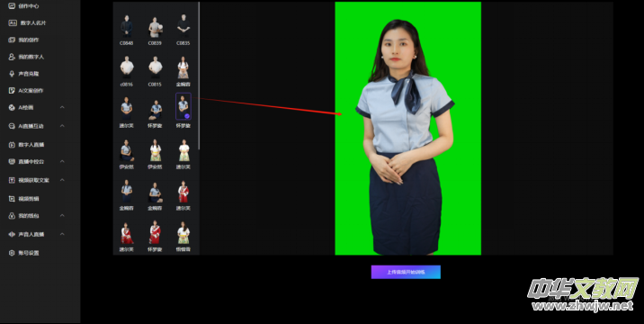Viewport: 644px width, 324px height.
Task: Click the 数字人名片 card icon
Action: tap(13, 23)
